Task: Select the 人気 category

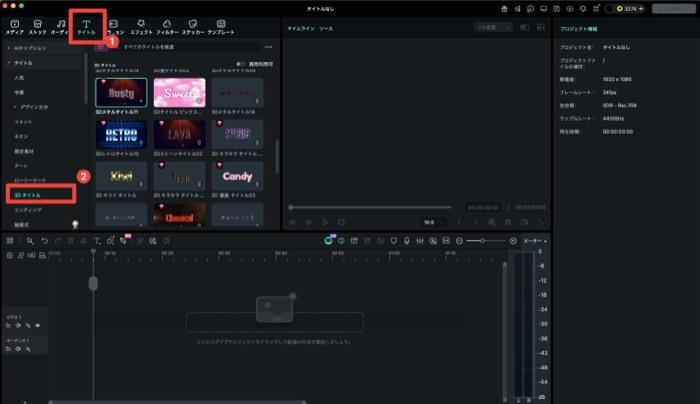Action: pos(19,78)
